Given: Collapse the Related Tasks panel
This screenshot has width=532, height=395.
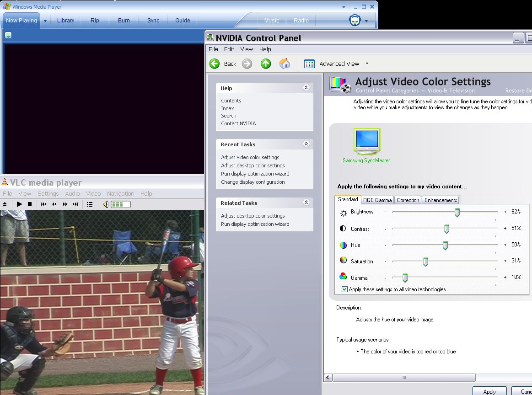Looking at the screenshot, I should (306, 203).
